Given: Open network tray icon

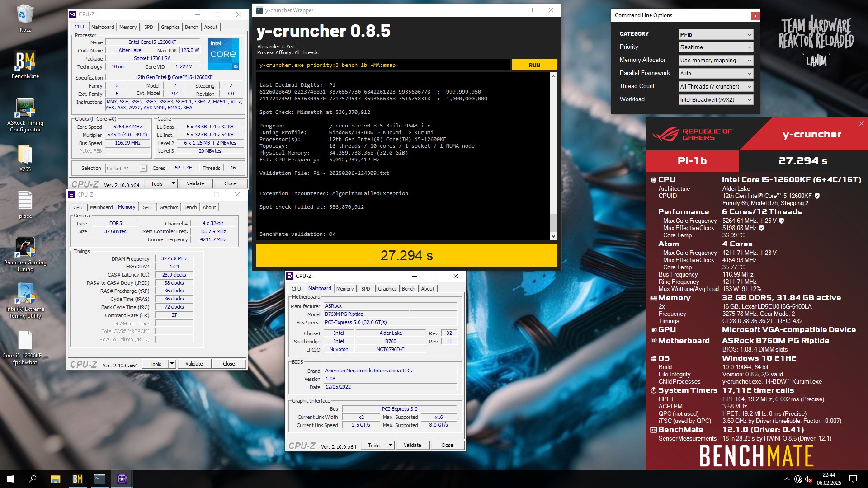Looking at the screenshot, I should [798, 479].
